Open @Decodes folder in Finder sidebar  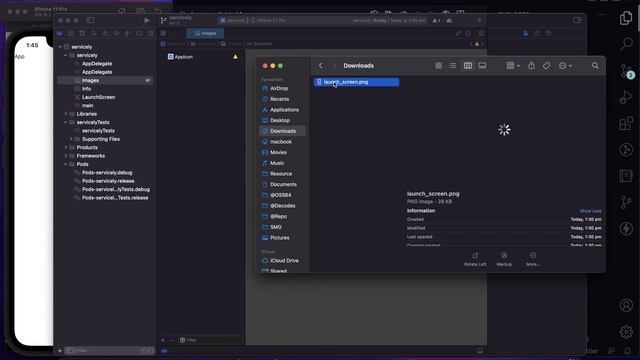point(282,206)
